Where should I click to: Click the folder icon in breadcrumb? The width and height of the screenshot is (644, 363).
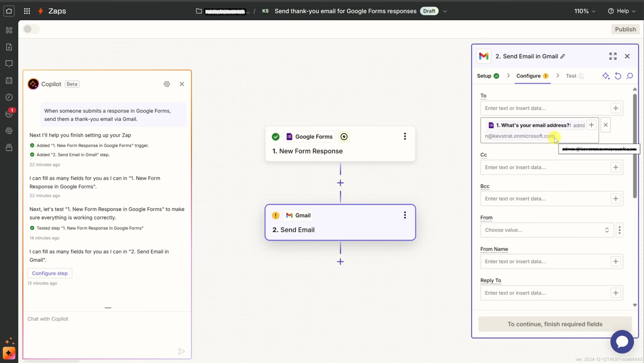(x=199, y=11)
